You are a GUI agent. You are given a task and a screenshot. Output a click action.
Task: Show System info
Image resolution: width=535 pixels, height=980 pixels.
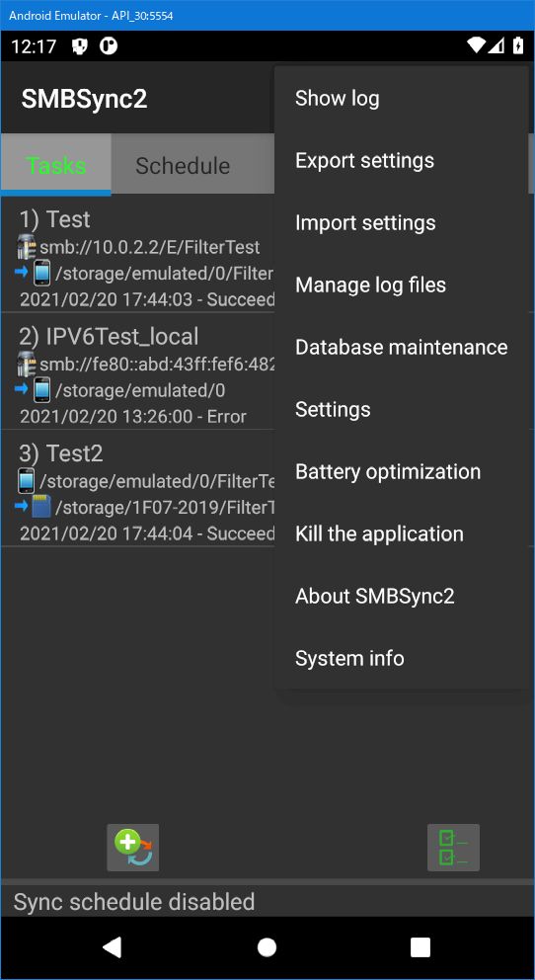(402, 658)
